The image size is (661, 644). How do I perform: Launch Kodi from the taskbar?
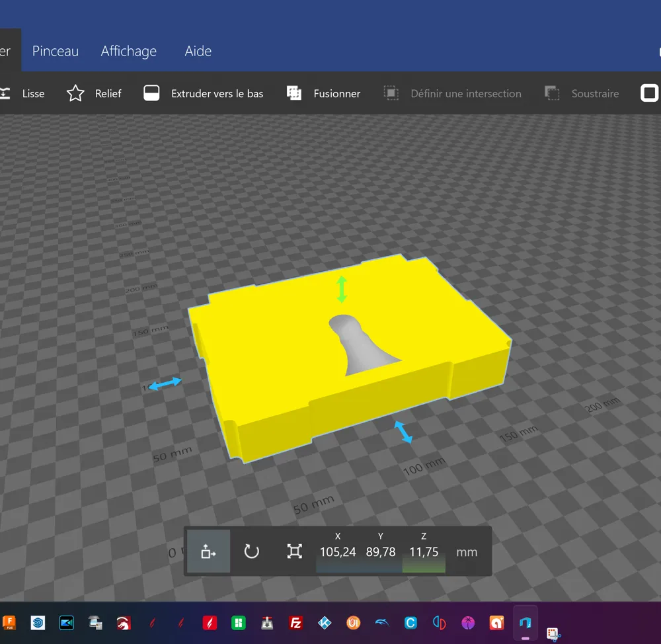(325, 623)
